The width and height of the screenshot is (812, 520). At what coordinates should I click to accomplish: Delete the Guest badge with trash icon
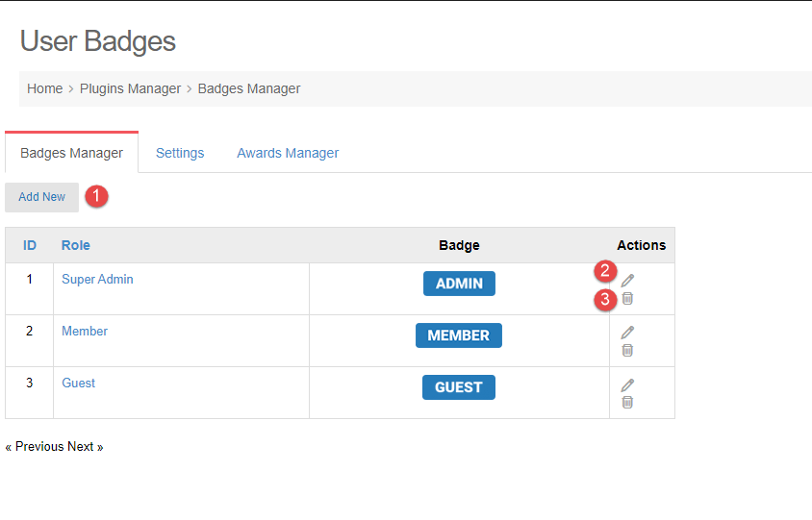pos(627,403)
